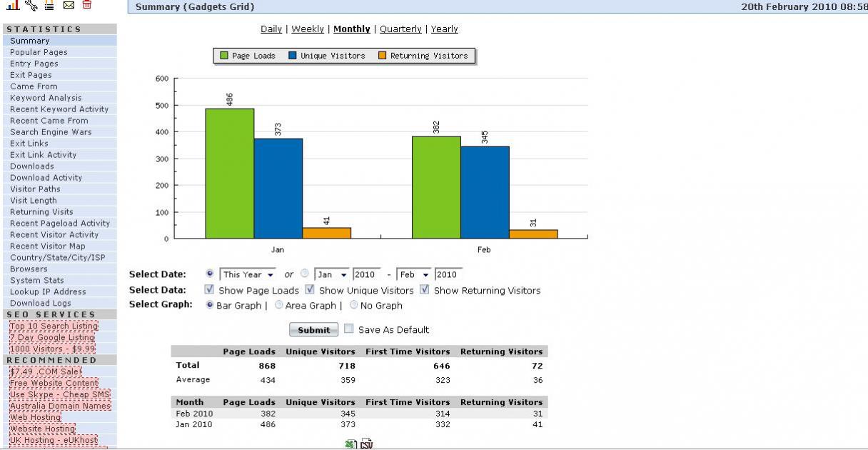Switch to Daily view
Viewport: 868px width, 450px height.
click(271, 29)
